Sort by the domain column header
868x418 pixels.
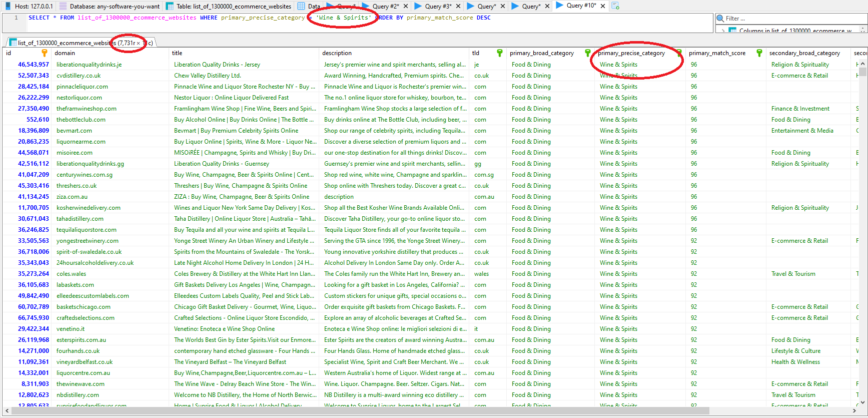pyautogui.click(x=110, y=53)
